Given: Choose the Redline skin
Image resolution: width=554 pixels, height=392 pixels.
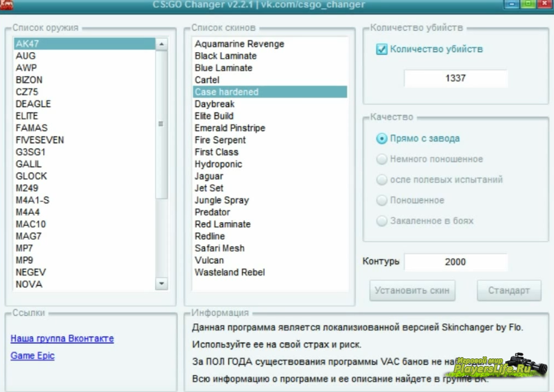Looking at the screenshot, I should click(270, 236).
